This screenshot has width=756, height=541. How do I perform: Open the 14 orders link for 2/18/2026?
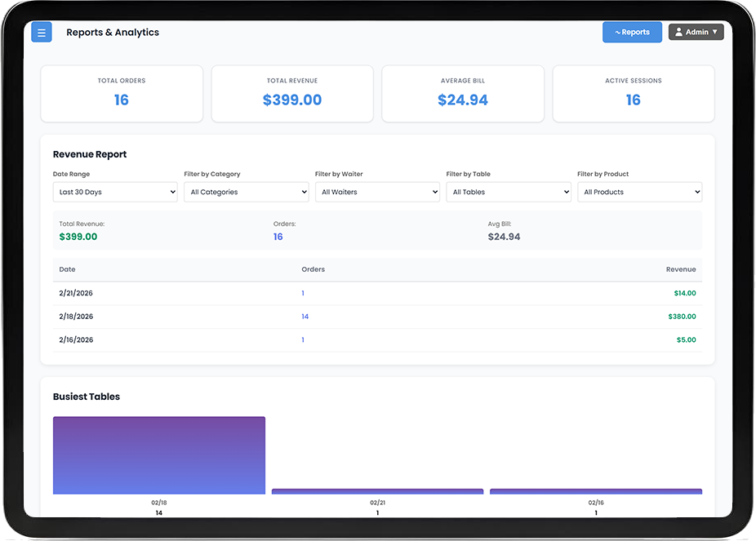(x=305, y=316)
